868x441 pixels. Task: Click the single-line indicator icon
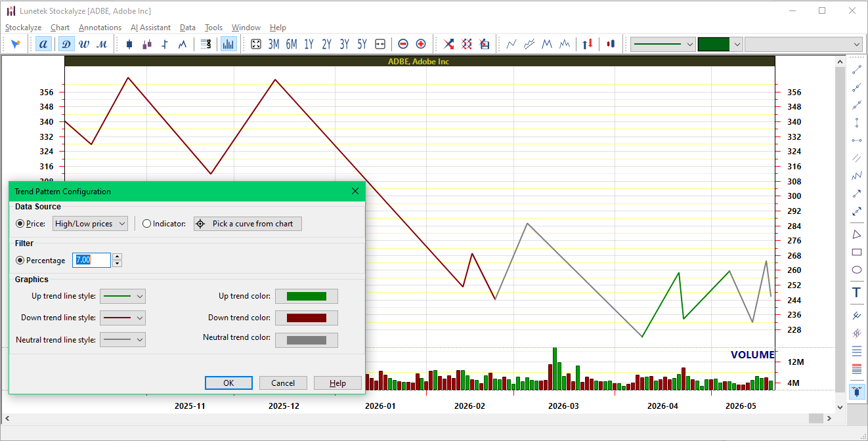tap(511, 44)
